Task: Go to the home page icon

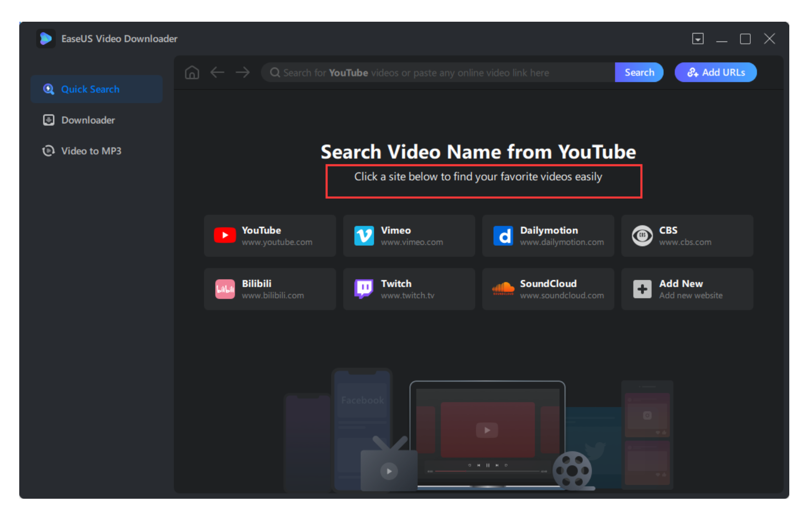Action: tap(192, 73)
